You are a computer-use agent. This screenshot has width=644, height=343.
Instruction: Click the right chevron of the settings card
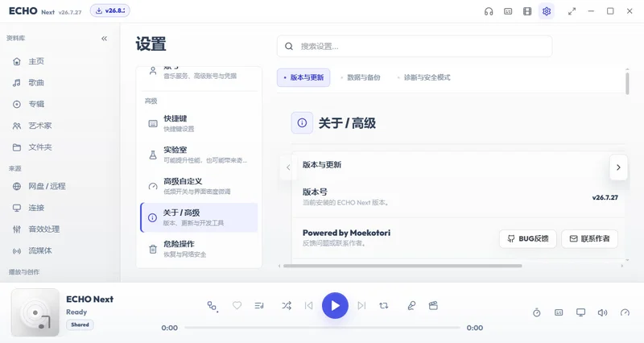tap(618, 167)
